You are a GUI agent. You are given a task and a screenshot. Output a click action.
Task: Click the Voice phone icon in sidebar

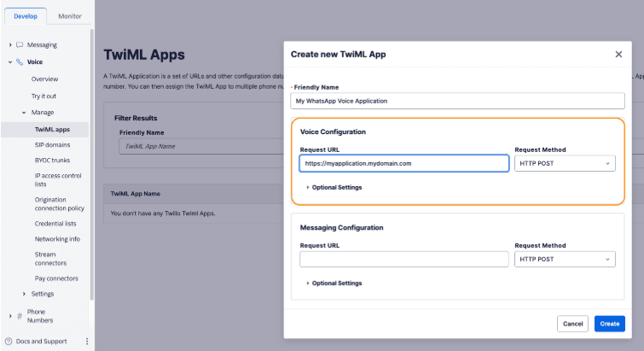(x=19, y=61)
